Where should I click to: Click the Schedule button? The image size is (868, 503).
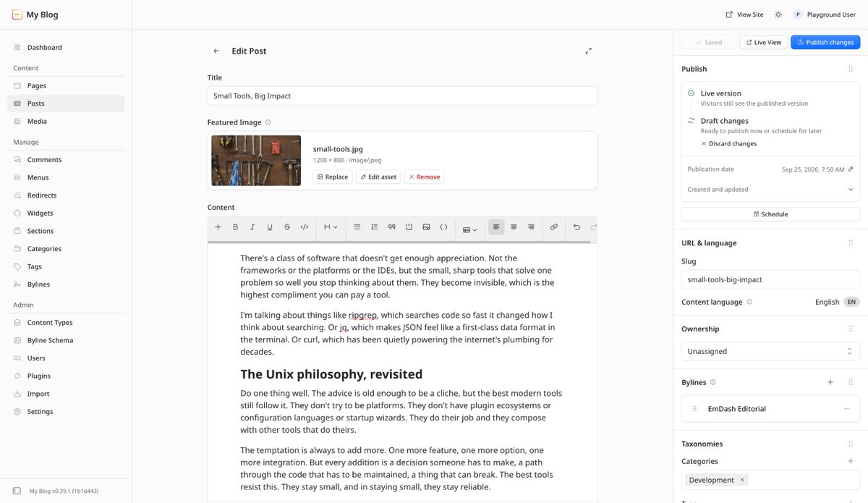coord(770,214)
